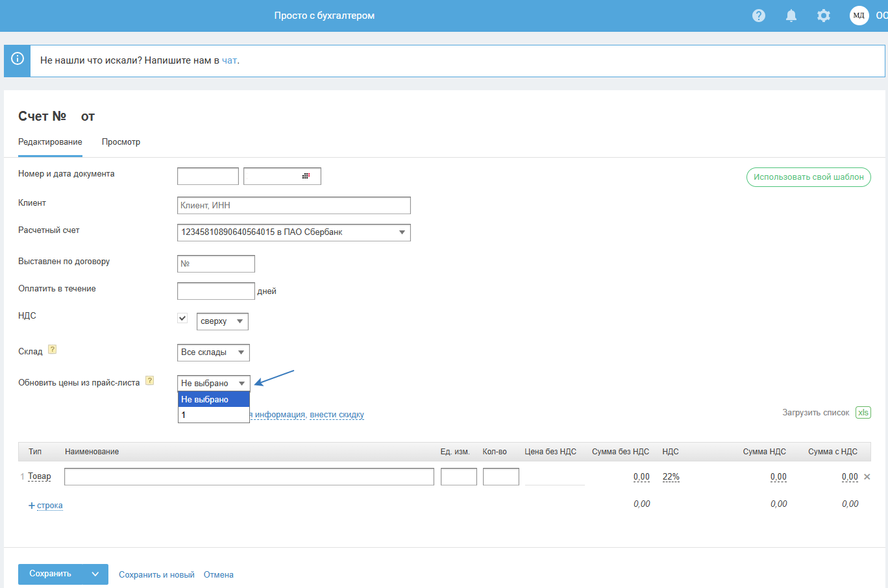Open settings gear icon

[x=824, y=16]
